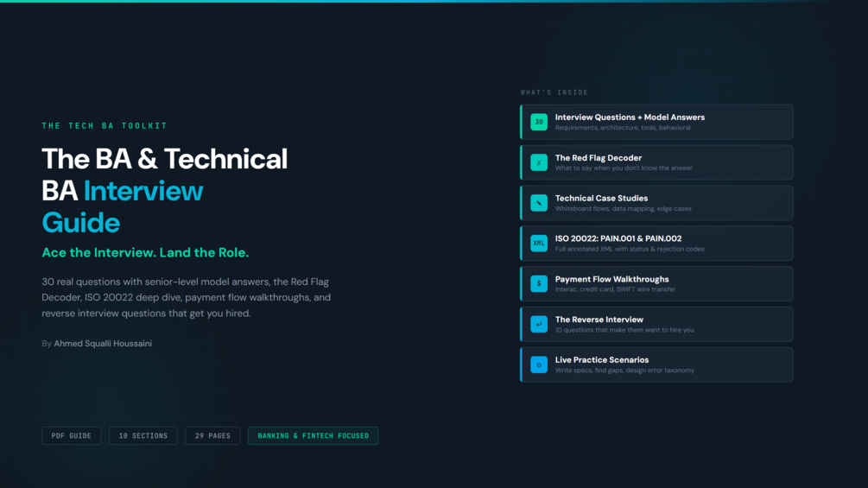Open 'The Reverse Interview' title
The height and width of the screenshot is (488, 868).
pyautogui.click(x=599, y=320)
